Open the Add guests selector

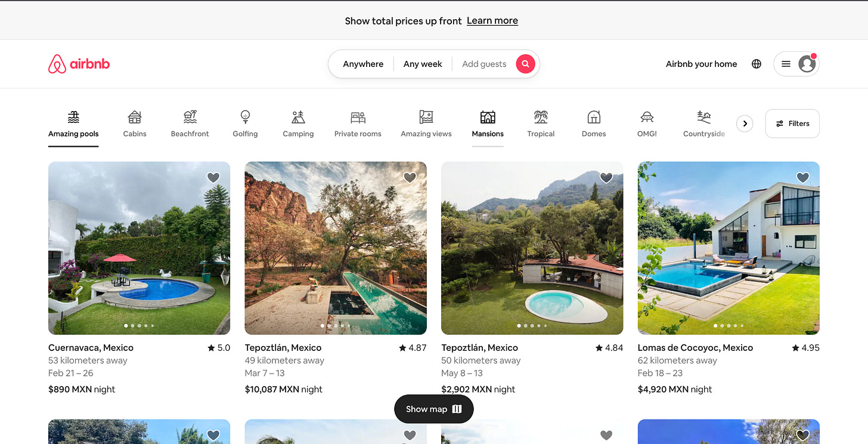click(x=484, y=64)
